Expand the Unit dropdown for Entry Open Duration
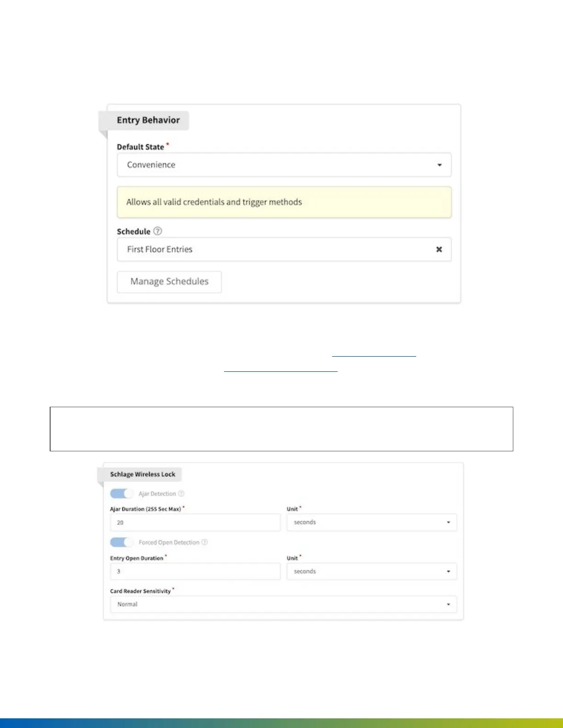Image resolution: width=563 pixels, height=728 pixels. point(371,571)
